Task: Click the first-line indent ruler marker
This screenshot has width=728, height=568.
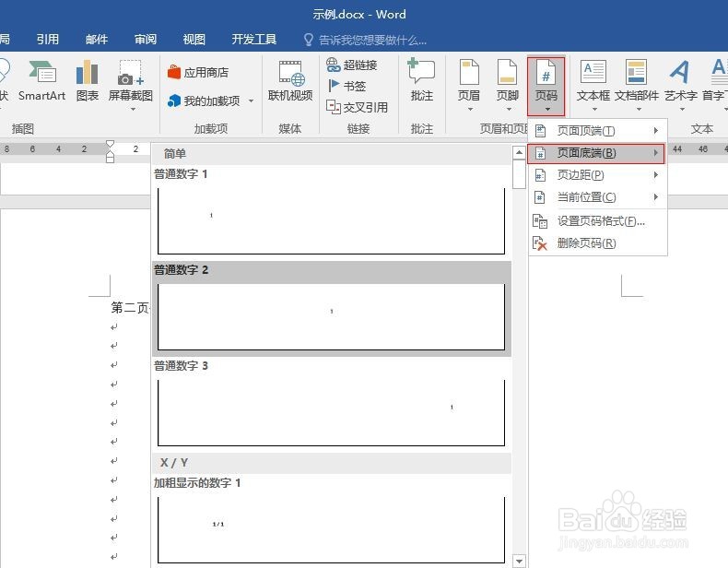Action: tap(110, 145)
